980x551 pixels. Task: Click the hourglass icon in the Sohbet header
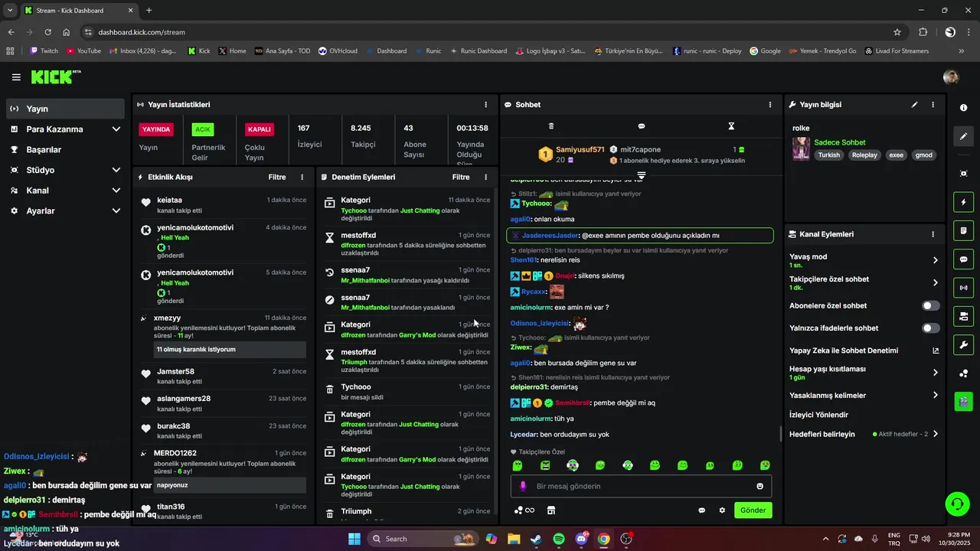[731, 126]
